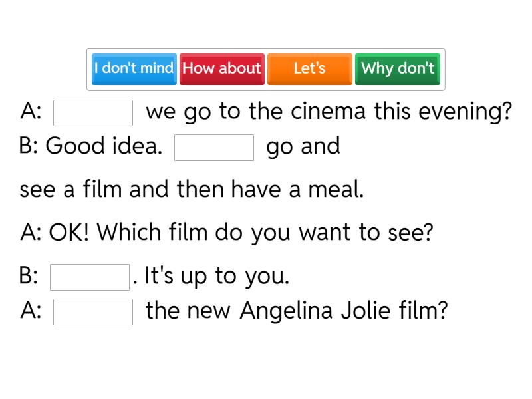Click the line "see a film and then have a meal."
Viewport: 532px width, 399px height.
pos(192,190)
